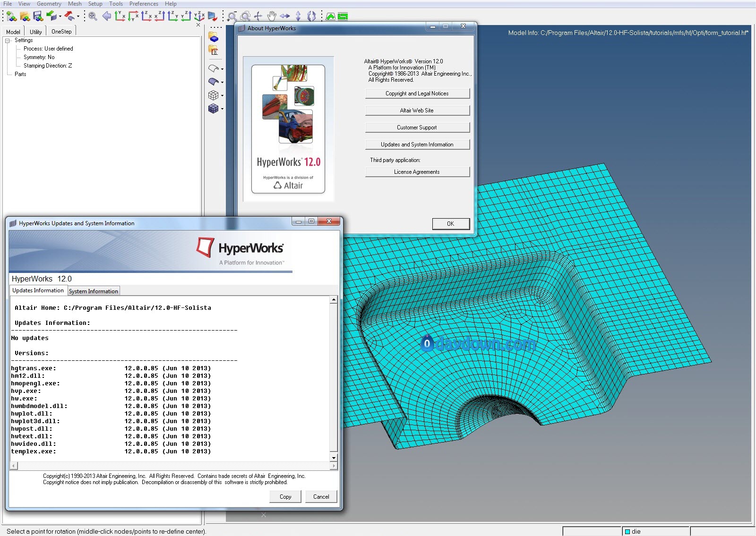Open the wireframe cube mesh dropdown arrow
756x536 pixels.
(222, 96)
